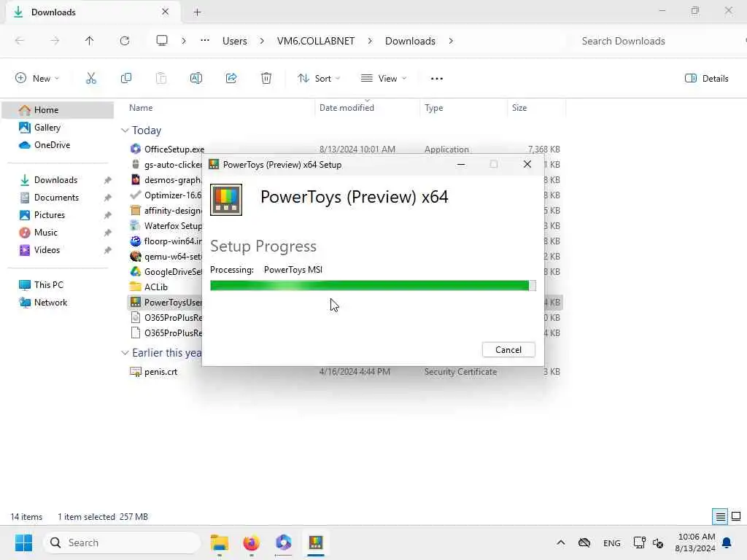Image resolution: width=747 pixels, height=560 pixels.
Task: Open Microsoft 365 Copilot taskbar icon
Action: 284,542
